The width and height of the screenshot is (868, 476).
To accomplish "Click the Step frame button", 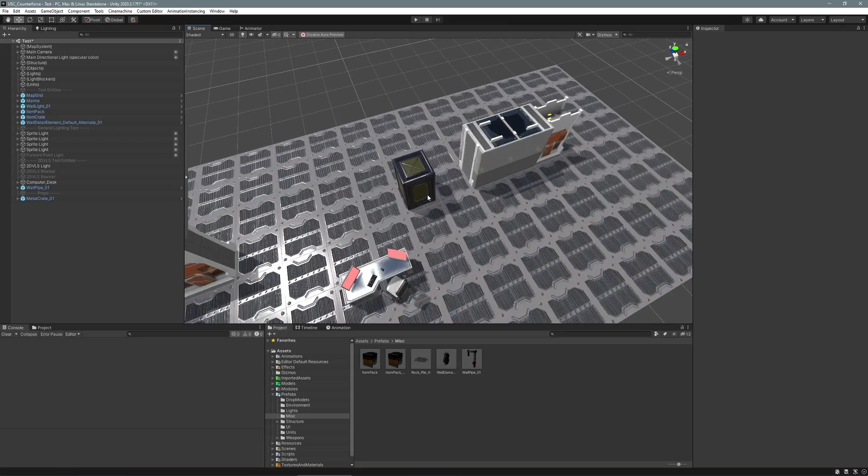I will [x=438, y=20].
